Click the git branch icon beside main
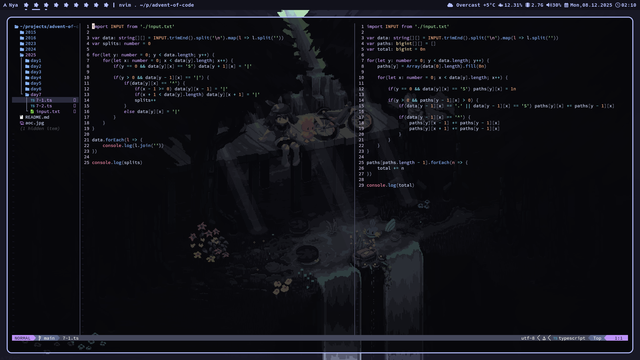The image size is (640, 360). click(40, 338)
